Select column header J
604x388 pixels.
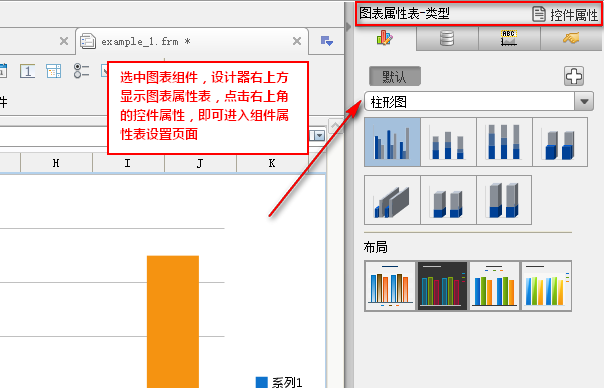pyautogui.click(x=200, y=163)
